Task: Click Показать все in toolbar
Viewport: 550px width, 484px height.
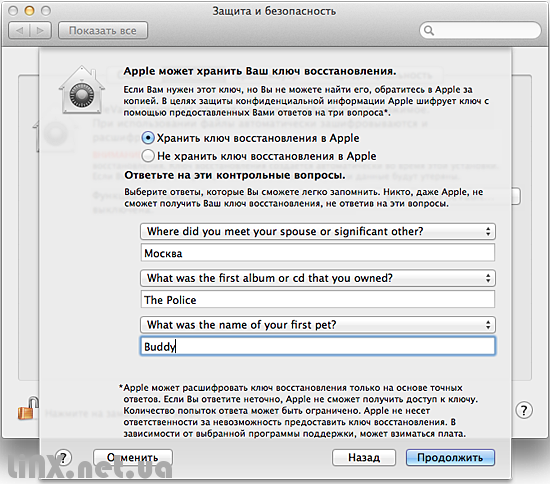Action: tap(103, 31)
